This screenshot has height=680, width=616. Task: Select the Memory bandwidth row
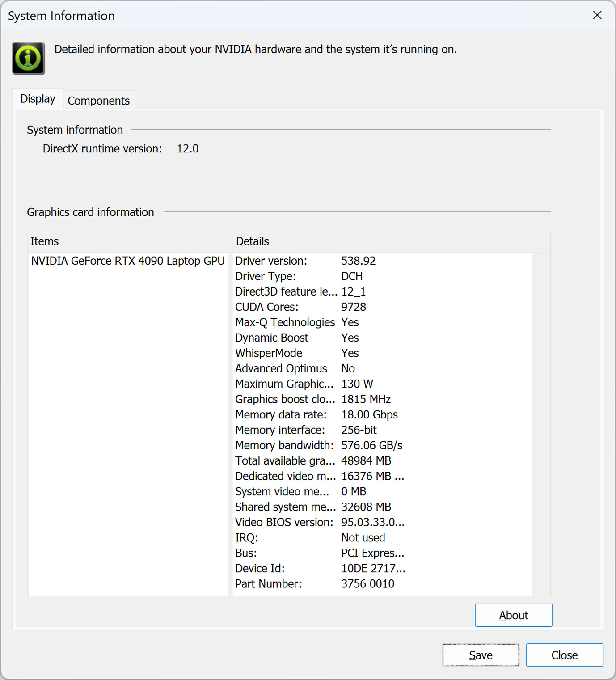click(x=382, y=445)
